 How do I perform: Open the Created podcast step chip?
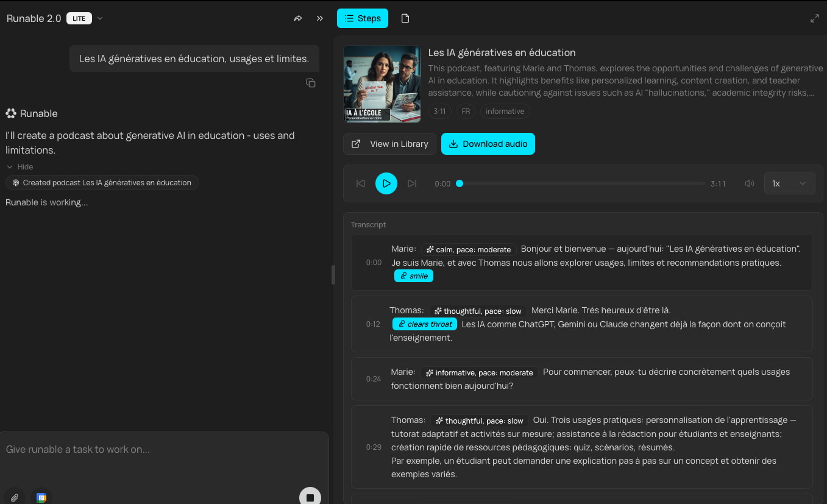tap(102, 183)
